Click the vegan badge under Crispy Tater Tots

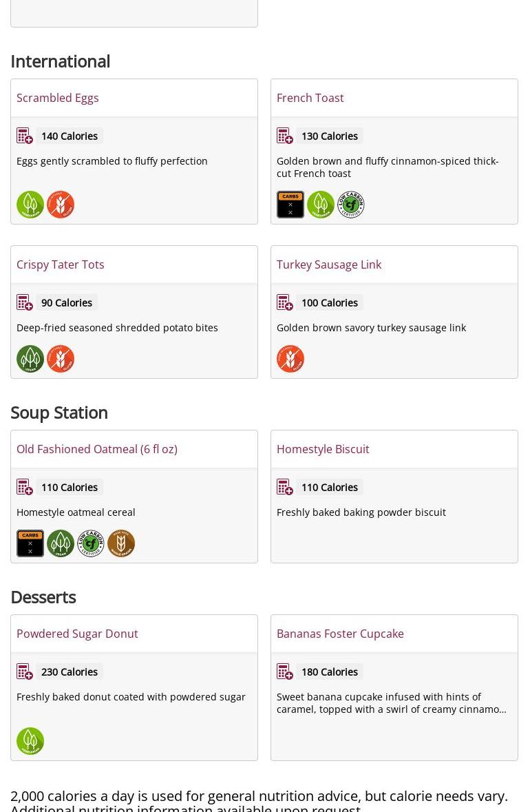[x=30, y=359]
